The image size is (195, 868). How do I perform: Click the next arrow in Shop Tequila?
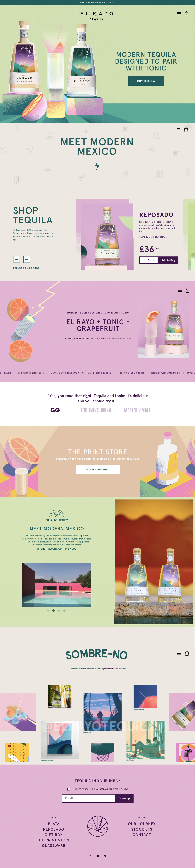pyautogui.click(x=27, y=259)
